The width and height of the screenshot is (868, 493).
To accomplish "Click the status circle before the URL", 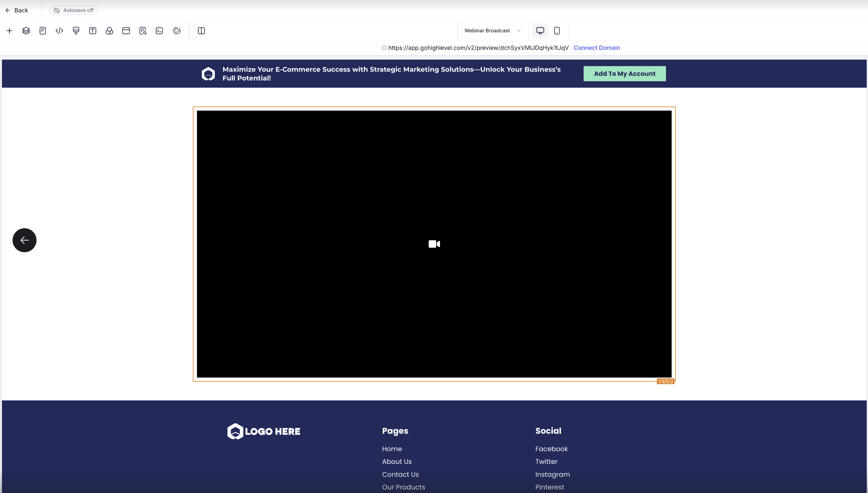I will pyautogui.click(x=384, y=48).
